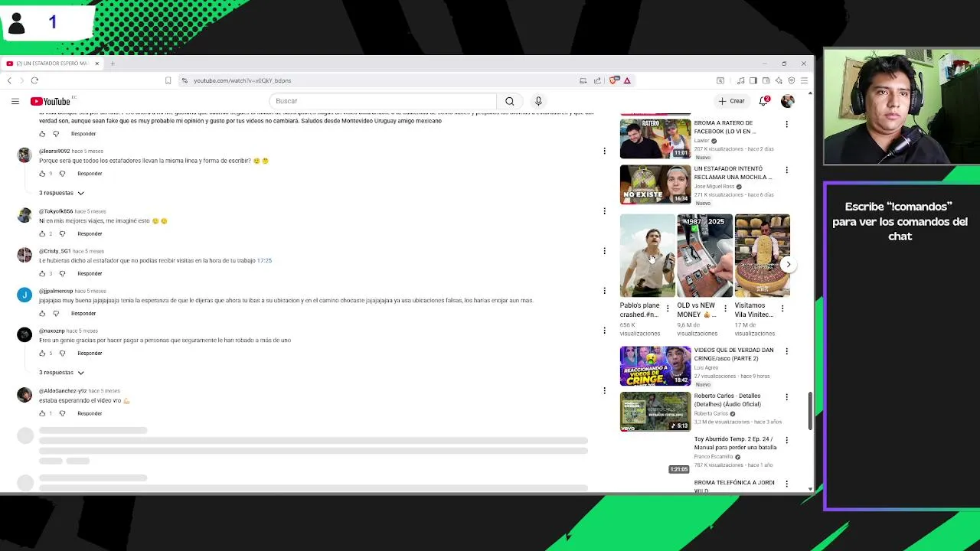Show next Shorts with arrow
980x551 pixels.
pyautogui.click(x=788, y=265)
